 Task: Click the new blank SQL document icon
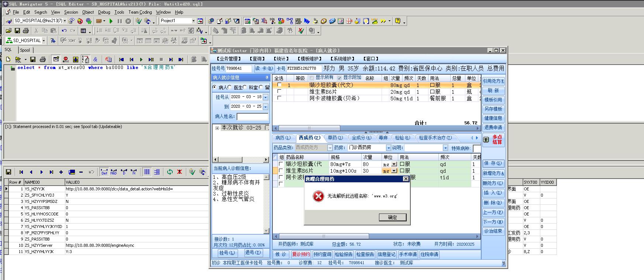pyautogui.click(x=8, y=59)
